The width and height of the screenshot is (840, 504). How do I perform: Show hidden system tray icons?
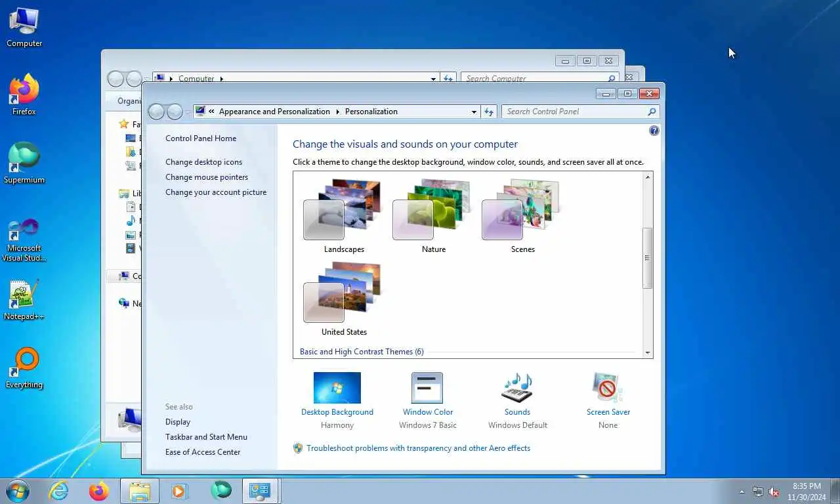[742, 492]
